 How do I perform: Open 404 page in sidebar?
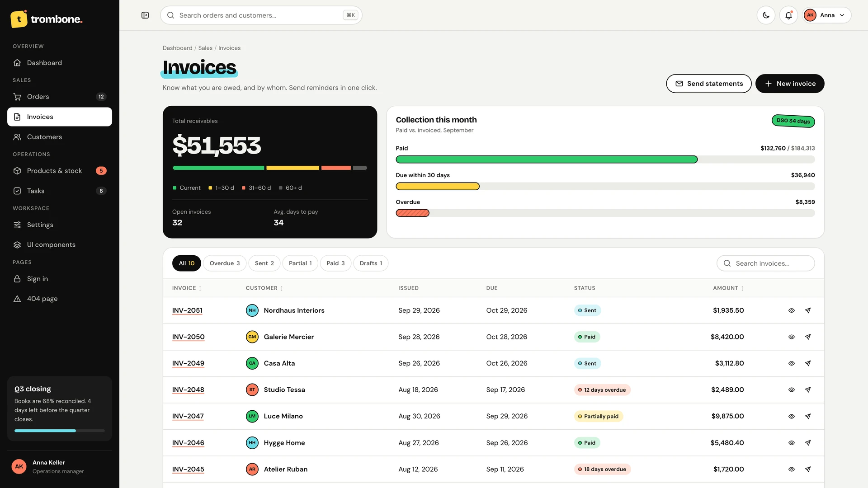[60, 299]
